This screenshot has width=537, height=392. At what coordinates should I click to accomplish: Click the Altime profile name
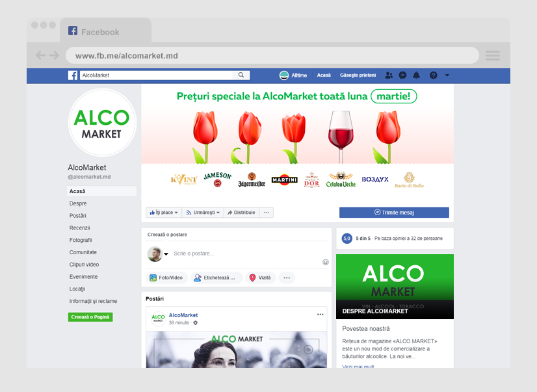[299, 75]
